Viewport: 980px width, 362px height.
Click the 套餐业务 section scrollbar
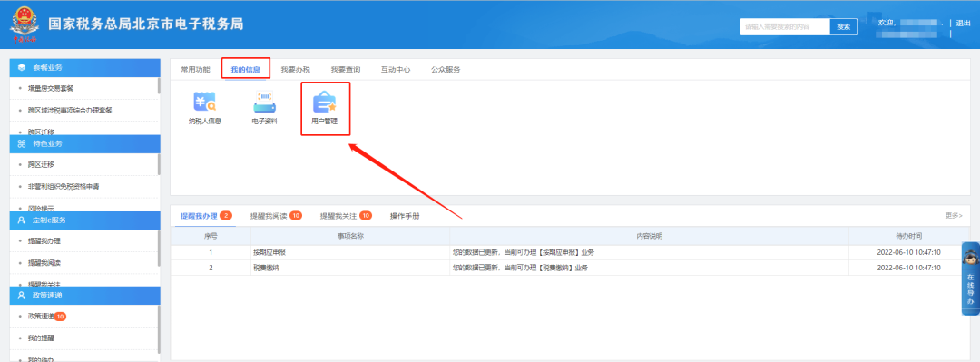(159, 85)
